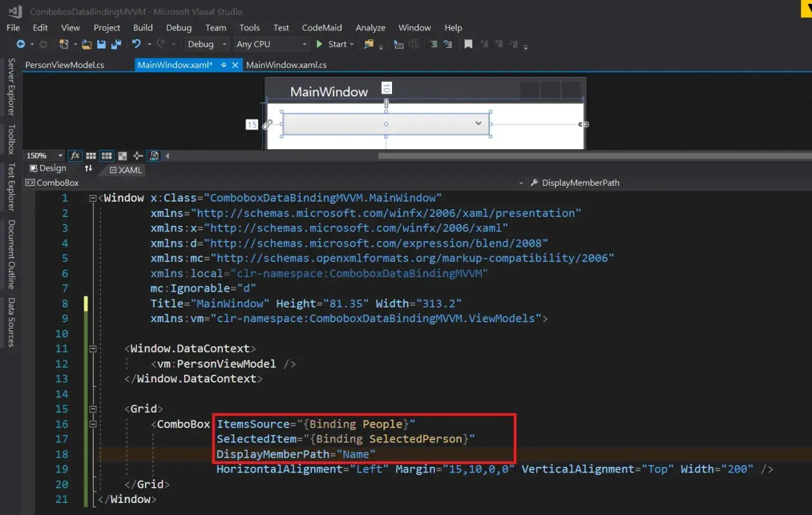Click the Redo arrow icon
The width and height of the screenshot is (812, 515).
point(161,44)
